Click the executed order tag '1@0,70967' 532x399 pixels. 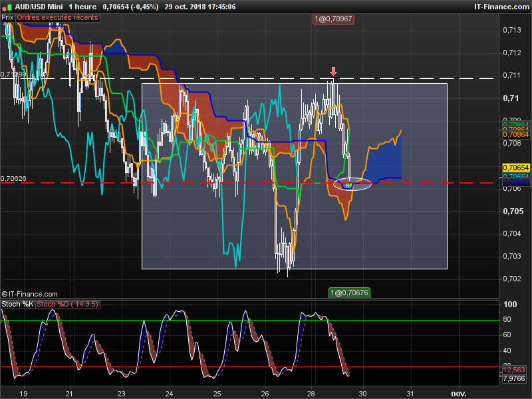point(333,19)
